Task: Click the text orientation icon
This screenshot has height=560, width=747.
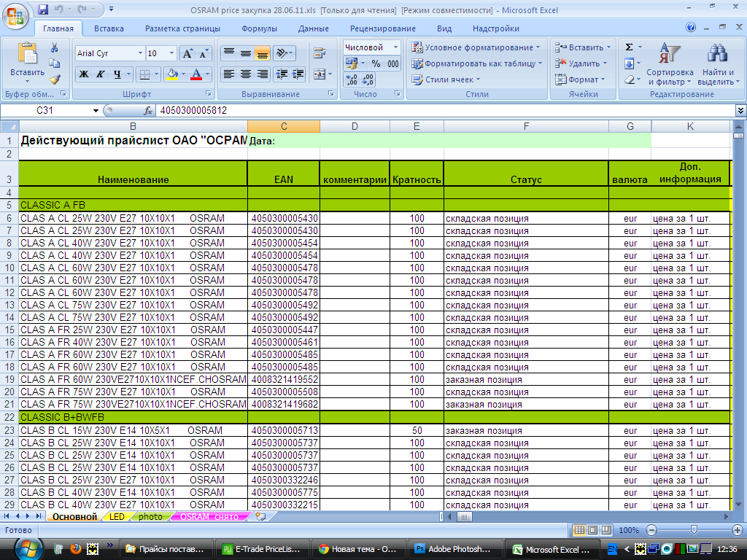Action: click(x=282, y=53)
